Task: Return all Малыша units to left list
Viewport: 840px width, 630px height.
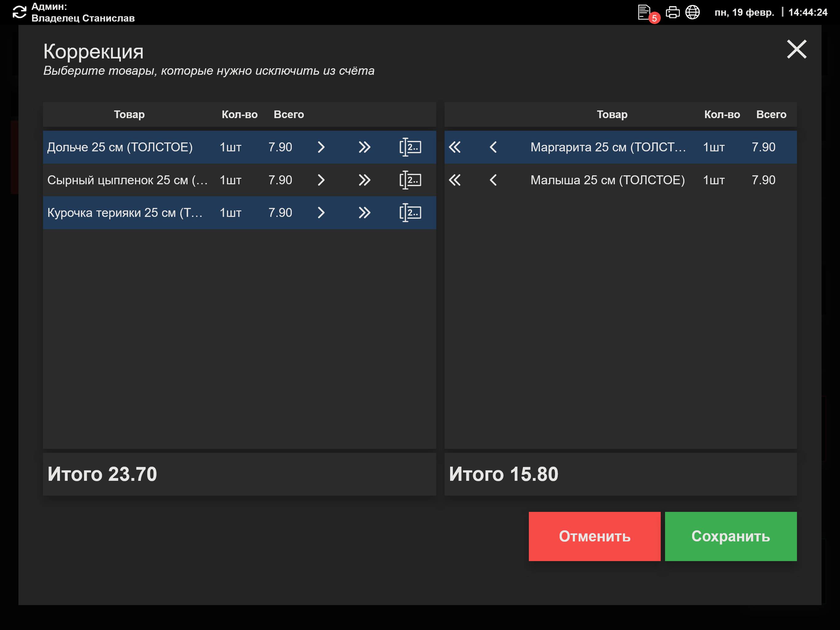Action: click(454, 180)
